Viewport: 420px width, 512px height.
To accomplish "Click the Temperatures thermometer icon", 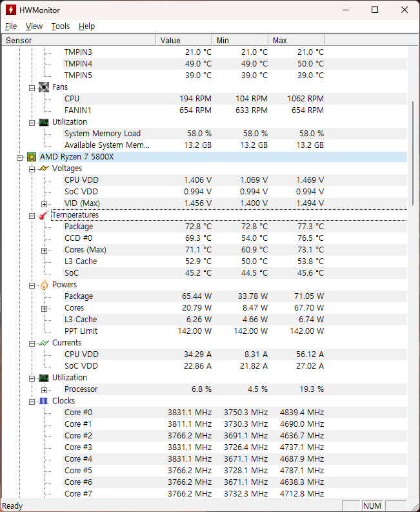I will [x=44, y=215].
